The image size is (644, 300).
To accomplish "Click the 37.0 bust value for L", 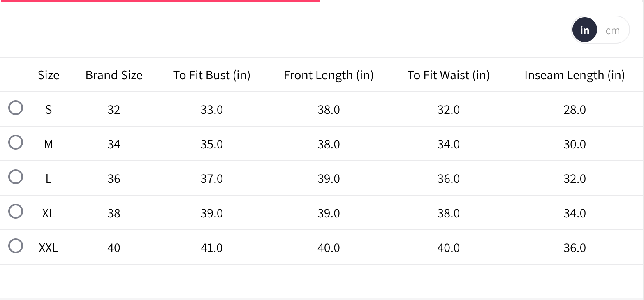I will [212, 179].
